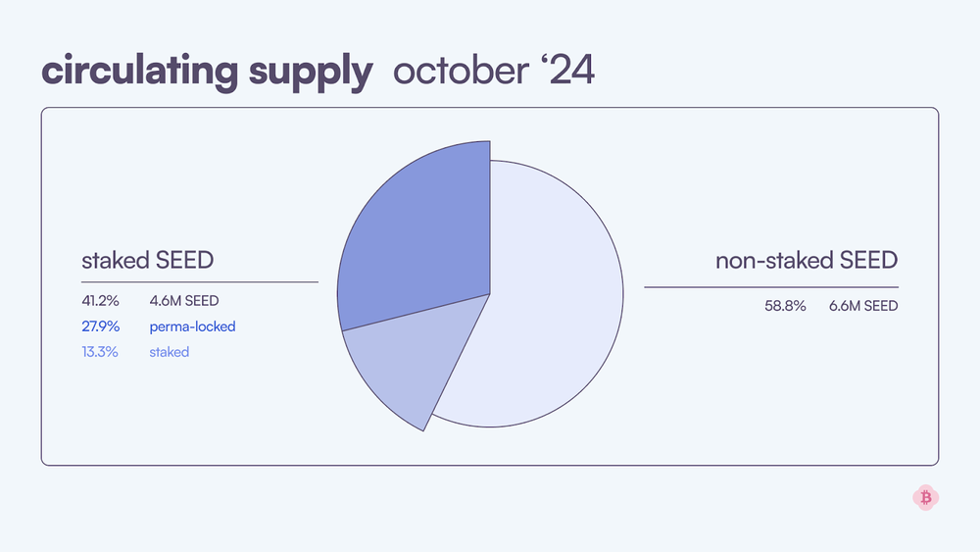980x552 pixels.
Task: Click the 'non-staked SEED' legend heading
Action: 807,260
